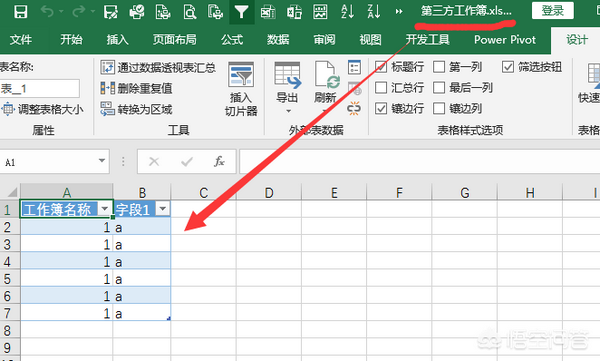600x361 pixels.
Task: Select cell B7 containing a
Action: coord(142,314)
